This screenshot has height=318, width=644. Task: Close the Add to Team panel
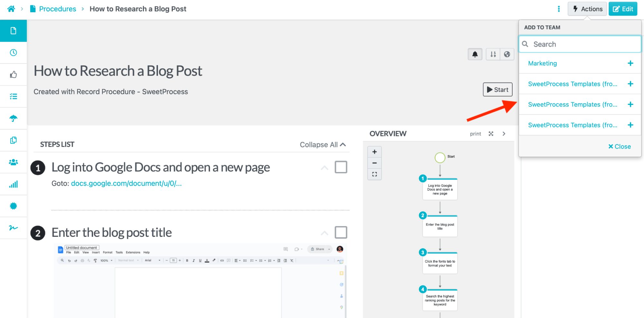619,147
